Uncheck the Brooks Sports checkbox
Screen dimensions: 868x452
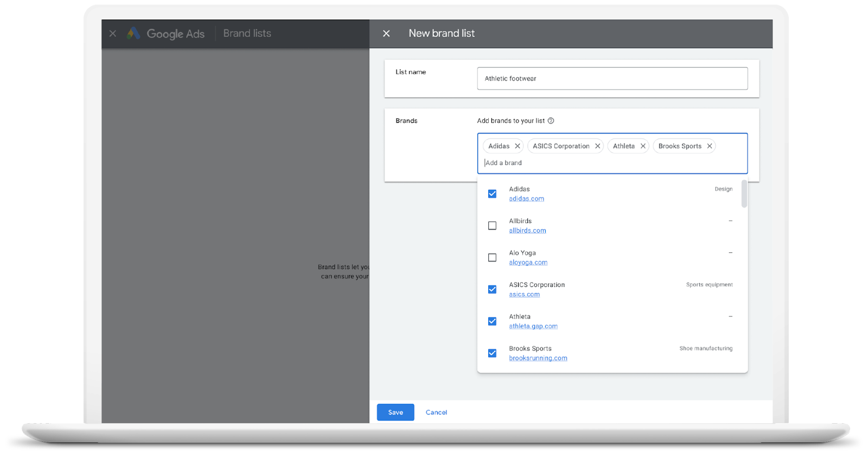[x=492, y=353]
